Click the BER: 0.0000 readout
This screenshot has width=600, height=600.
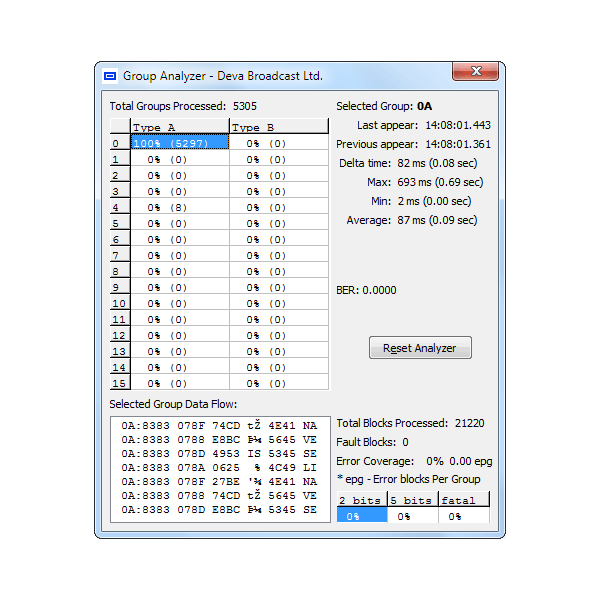[x=366, y=290]
